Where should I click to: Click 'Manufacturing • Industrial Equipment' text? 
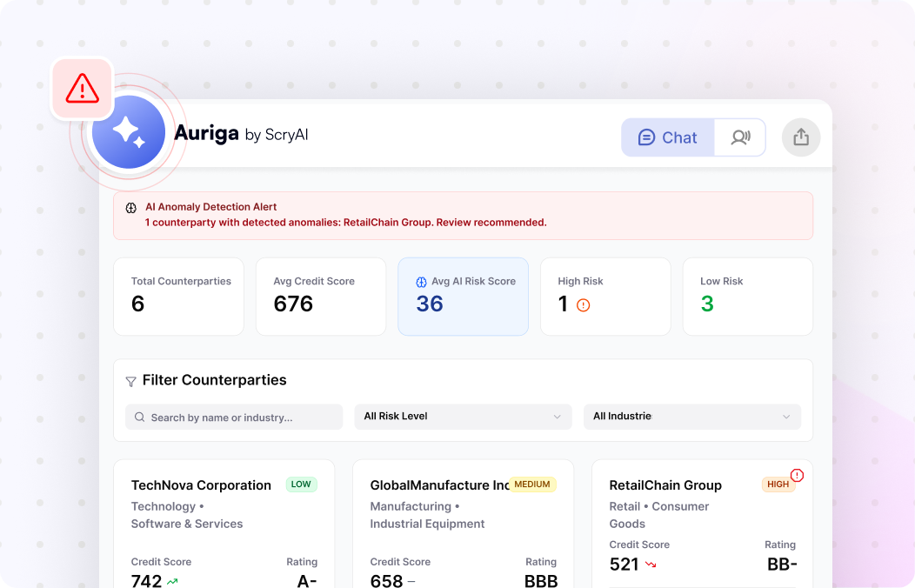427,515
